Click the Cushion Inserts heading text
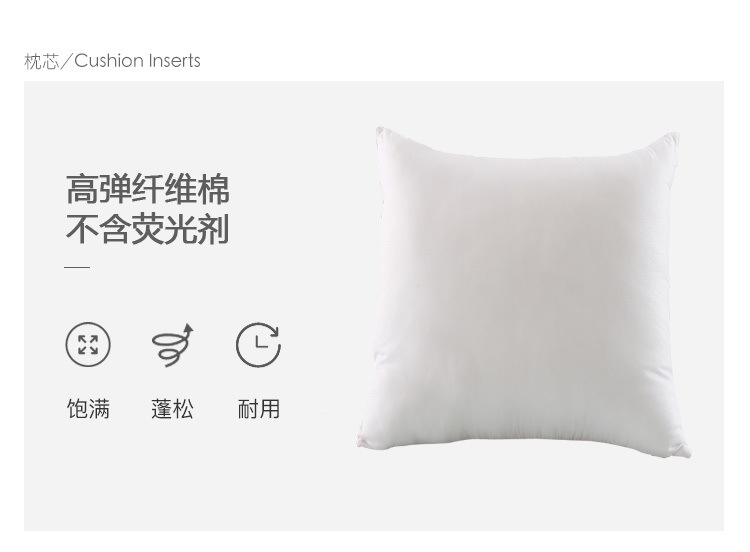750x552 pixels. pos(137,61)
